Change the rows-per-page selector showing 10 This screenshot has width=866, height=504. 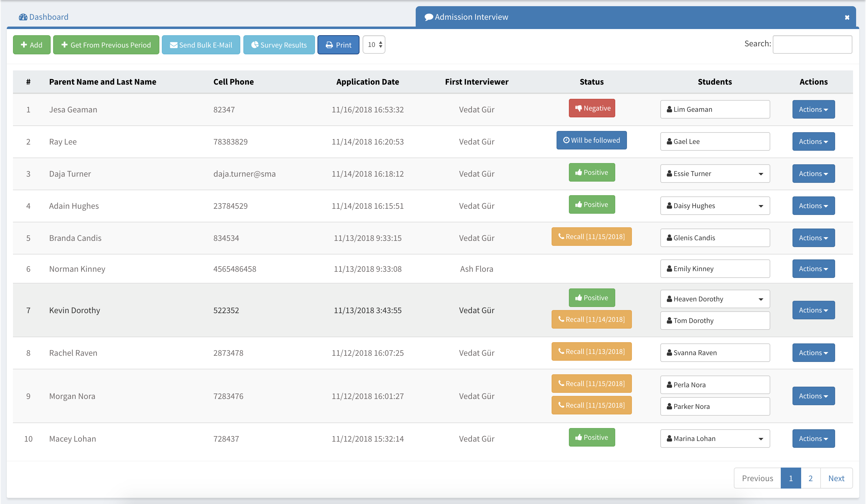(x=374, y=45)
